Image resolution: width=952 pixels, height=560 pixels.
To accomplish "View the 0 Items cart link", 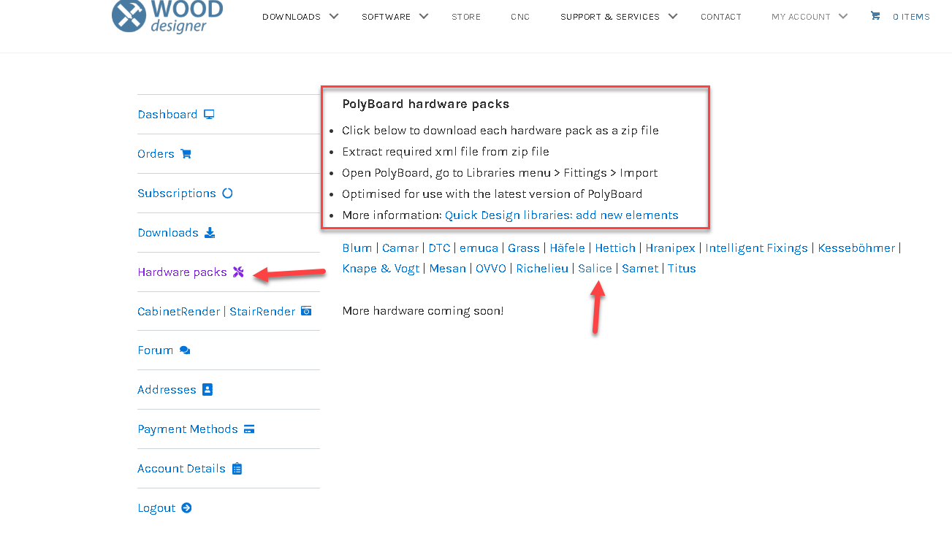I will point(911,17).
